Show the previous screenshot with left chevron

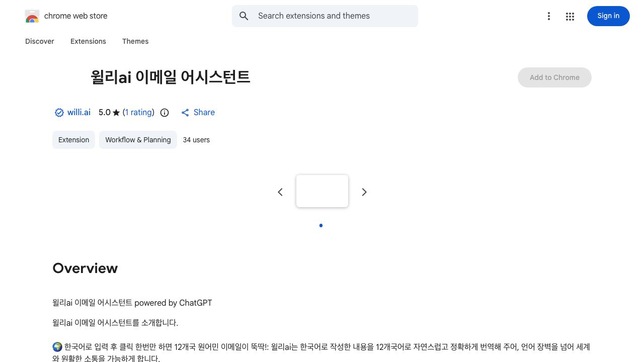280,192
